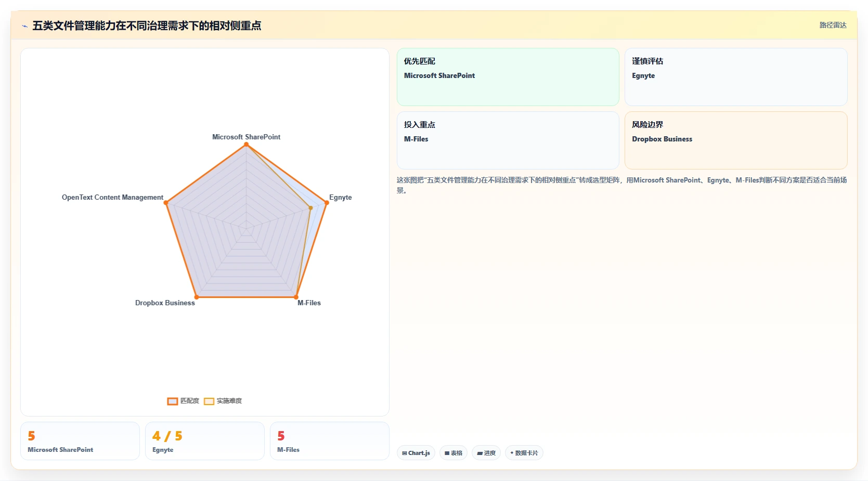Open the 投入重点 M-Files card
Viewport: 868px width, 481px height.
(x=508, y=140)
